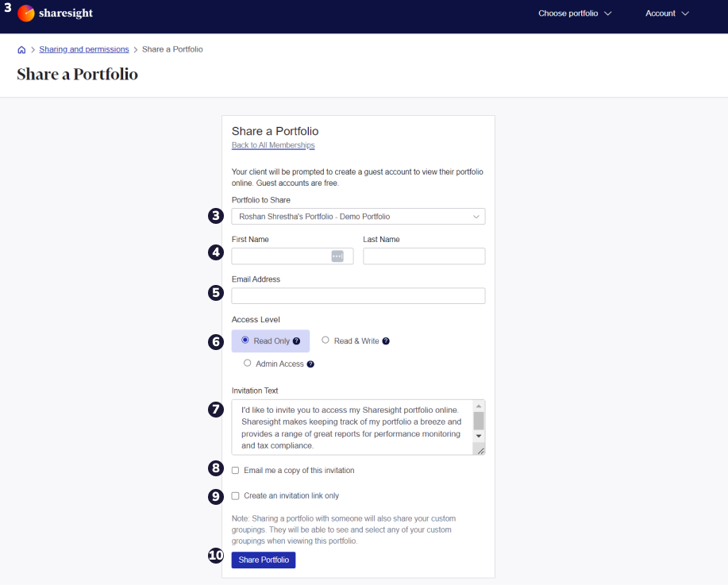Open the Choose portfolio dropdown

[574, 13]
